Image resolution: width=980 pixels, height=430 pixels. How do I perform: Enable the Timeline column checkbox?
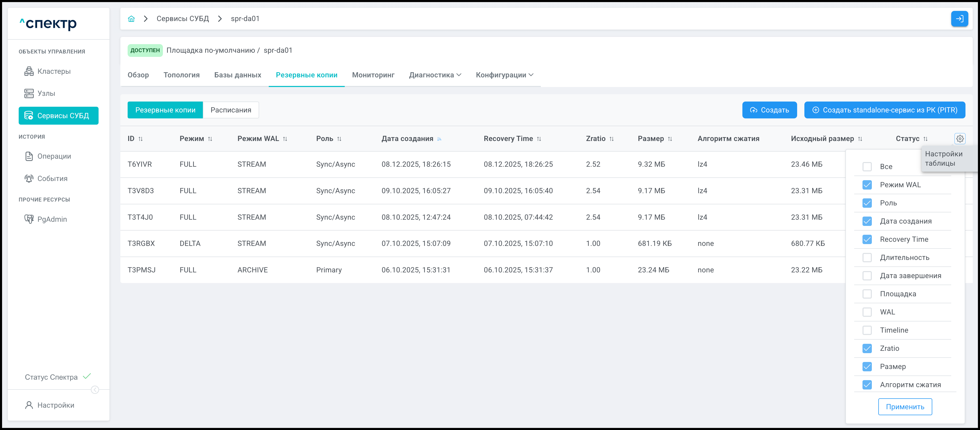867,330
